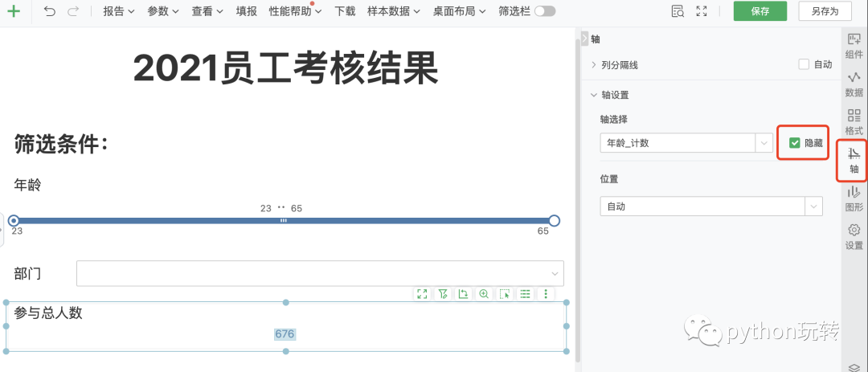
Task: Click the swap axes icon
Action: pyautogui.click(x=464, y=294)
